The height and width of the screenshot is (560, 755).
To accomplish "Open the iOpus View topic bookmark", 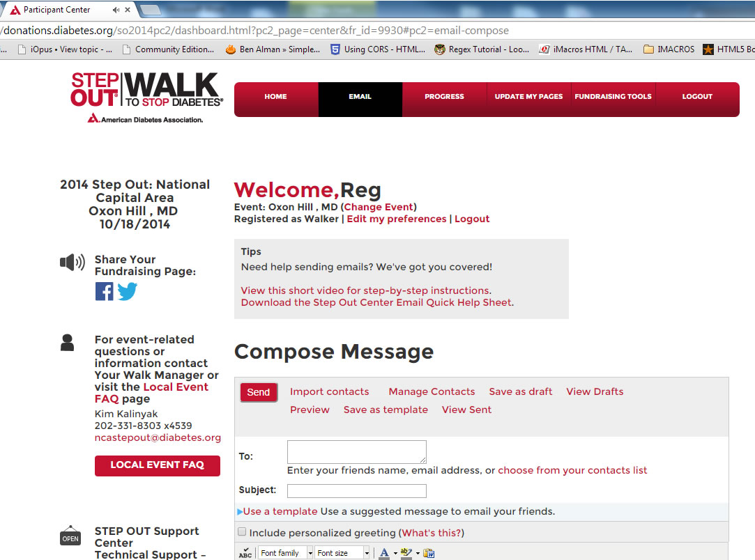I will point(65,49).
